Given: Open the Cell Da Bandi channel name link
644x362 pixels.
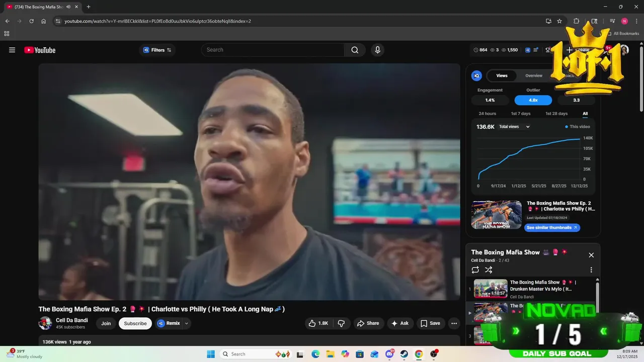Looking at the screenshot, I should coord(71,320).
